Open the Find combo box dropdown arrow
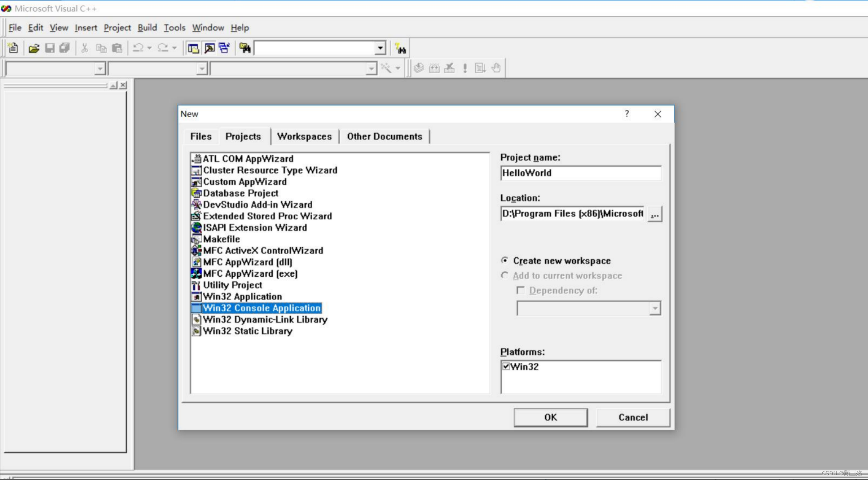868x480 pixels. 380,48
